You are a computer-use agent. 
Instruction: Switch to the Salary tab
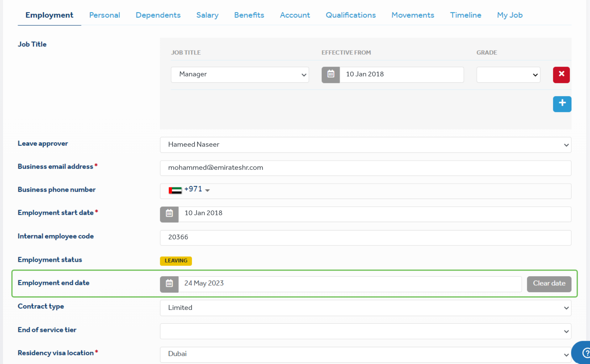pos(207,15)
